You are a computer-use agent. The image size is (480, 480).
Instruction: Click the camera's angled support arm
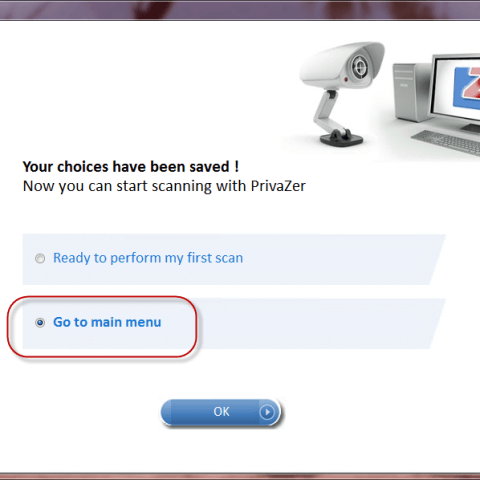pos(325,110)
